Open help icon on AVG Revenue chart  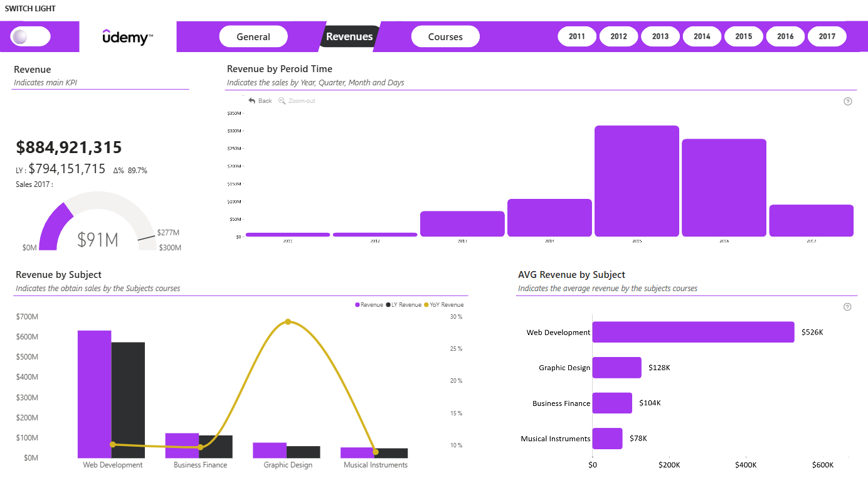click(x=847, y=307)
